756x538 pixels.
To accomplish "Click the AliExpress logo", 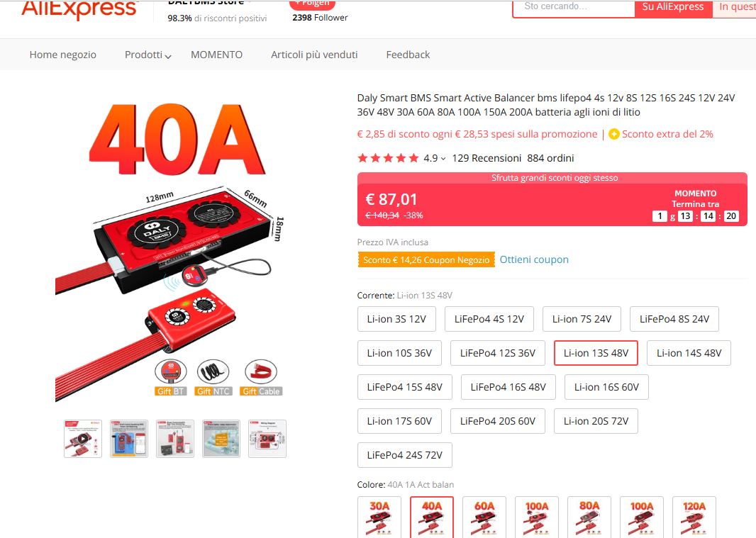I will [x=79, y=10].
